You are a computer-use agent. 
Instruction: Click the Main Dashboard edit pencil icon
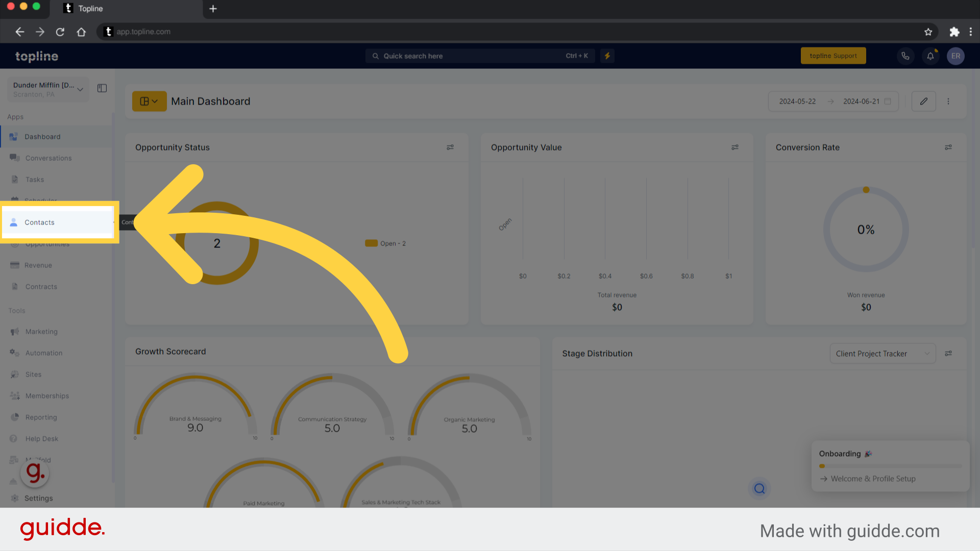tap(923, 100)
